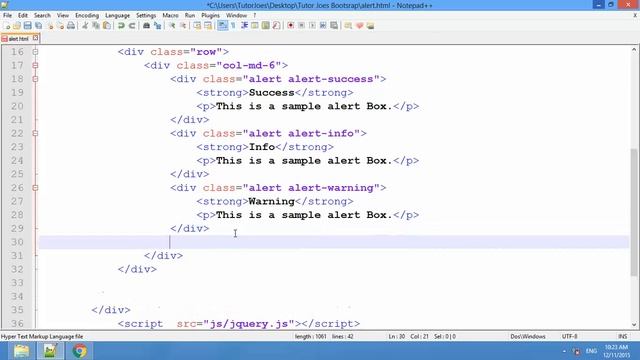Toggle the highlighted Word Wrap button
640x360 pixels.
click(222, 26)
